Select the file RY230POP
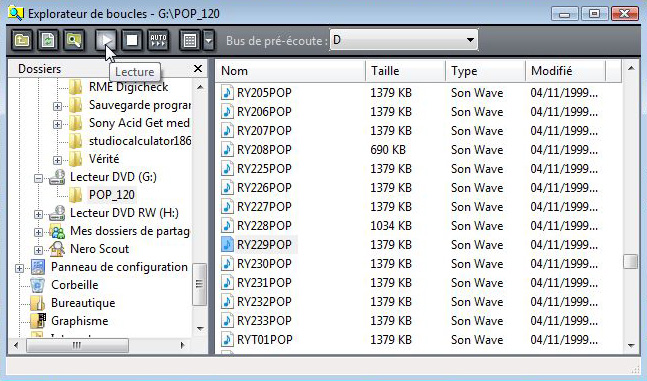This screenshot has width=647, height=381. [x=264, y=264]
